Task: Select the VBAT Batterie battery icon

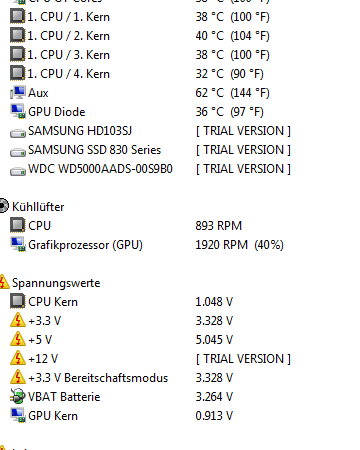Action: [18, 396]
